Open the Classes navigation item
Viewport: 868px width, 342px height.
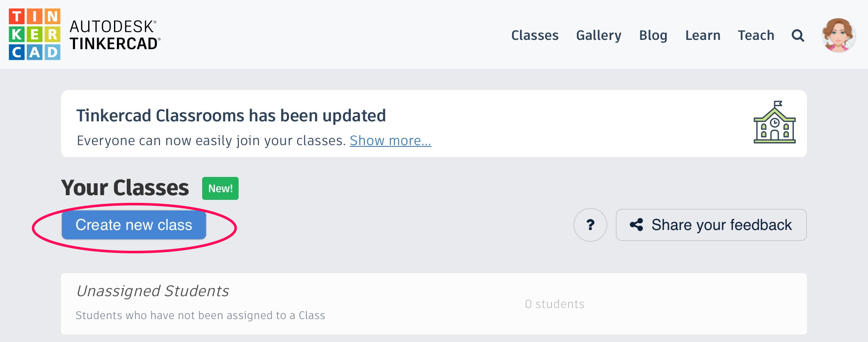point(535,35)
